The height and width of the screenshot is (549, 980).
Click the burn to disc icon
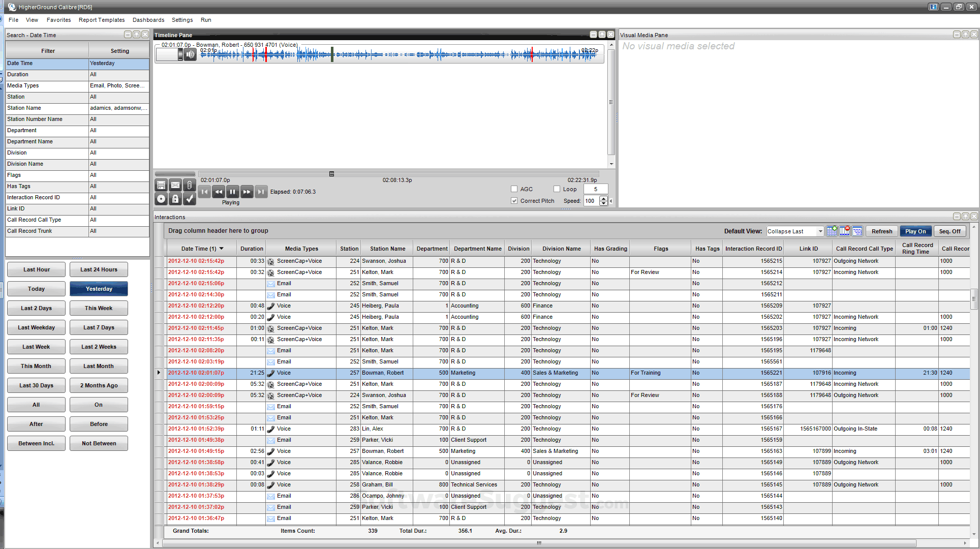point(161,199)
